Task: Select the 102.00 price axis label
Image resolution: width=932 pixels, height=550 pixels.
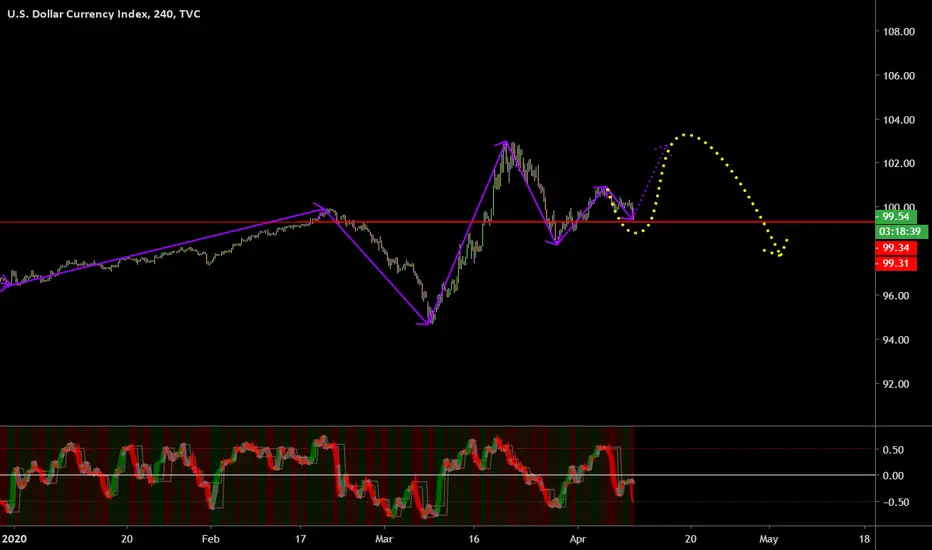Action: click(x=898, y=163)
